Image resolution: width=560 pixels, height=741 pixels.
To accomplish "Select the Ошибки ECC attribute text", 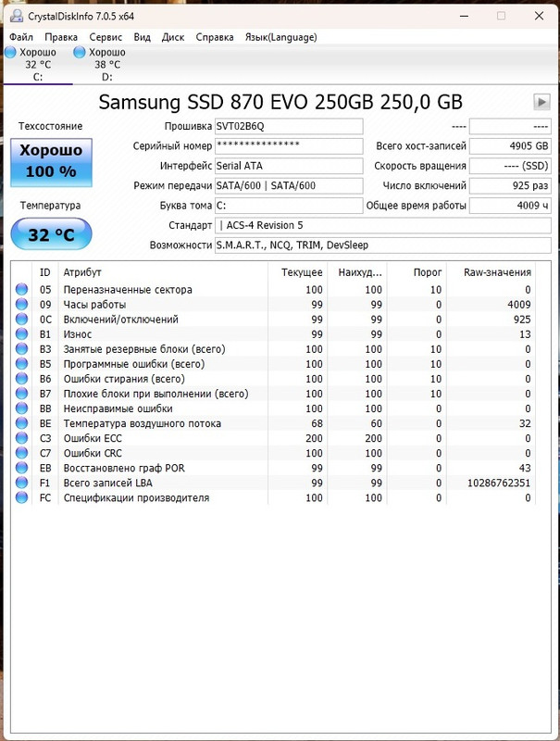I will 93,438.
